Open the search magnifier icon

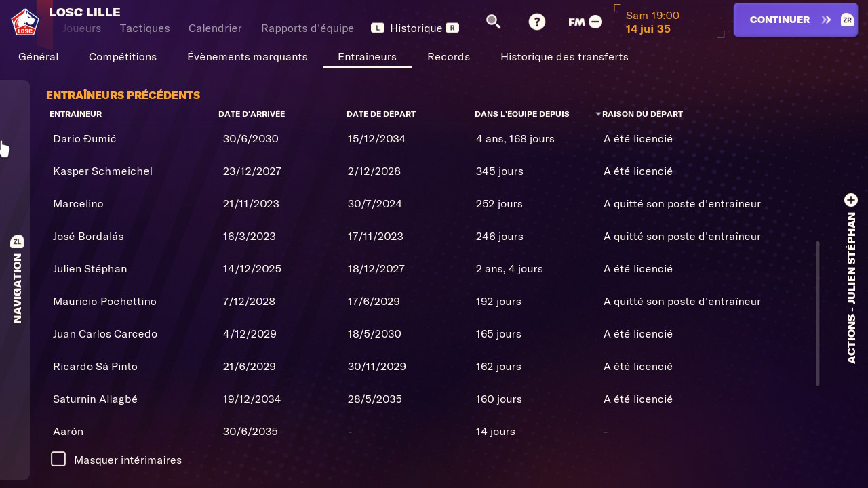point(493,22)
